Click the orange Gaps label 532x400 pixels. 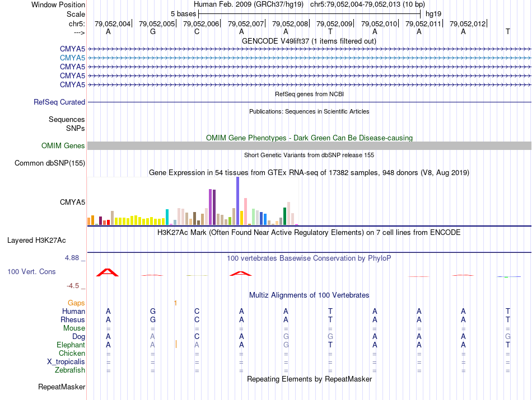click(x=76, y=303)
